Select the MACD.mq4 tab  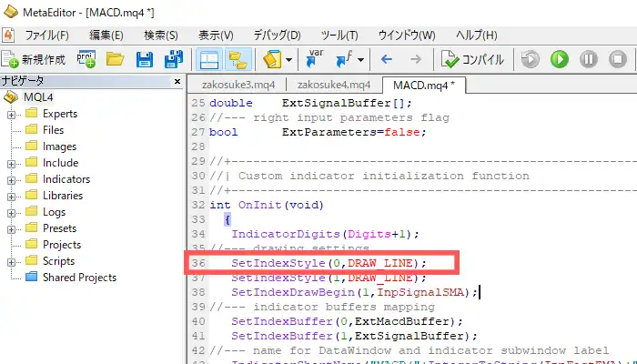pyautogui.click(x=424, y=85)
